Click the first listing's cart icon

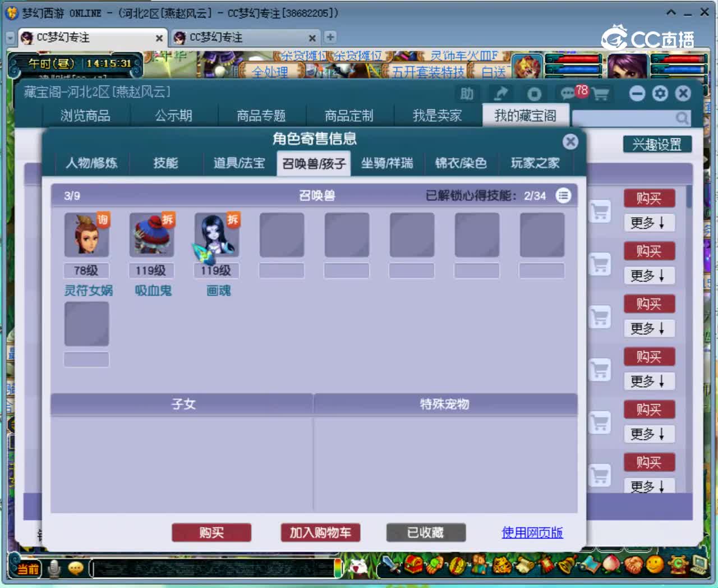point(600,212)
